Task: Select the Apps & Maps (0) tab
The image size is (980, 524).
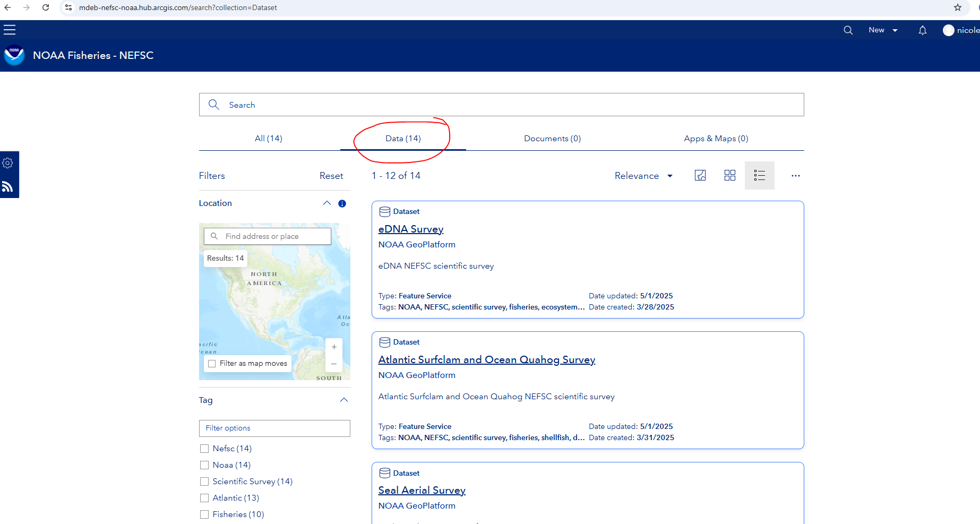Action: (716, 139)
